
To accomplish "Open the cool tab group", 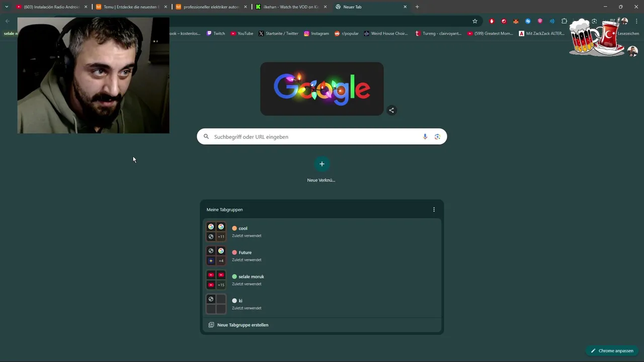I will click(322, 232).
